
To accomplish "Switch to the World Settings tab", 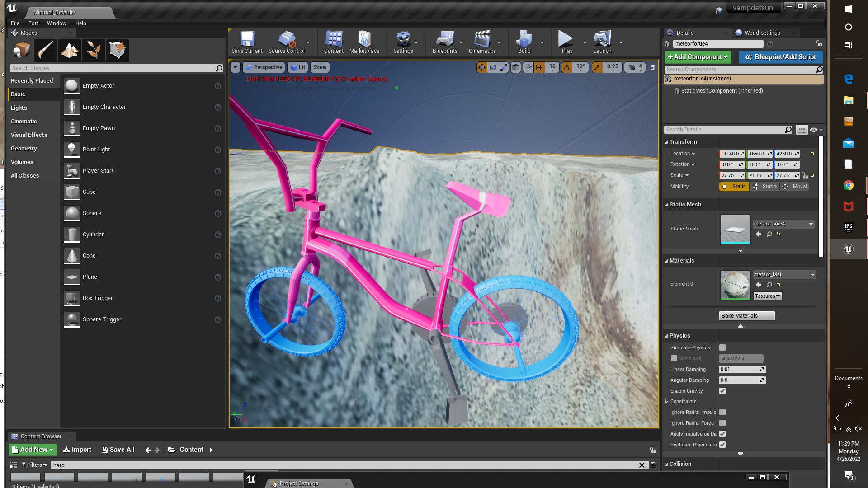I will 762,33.
